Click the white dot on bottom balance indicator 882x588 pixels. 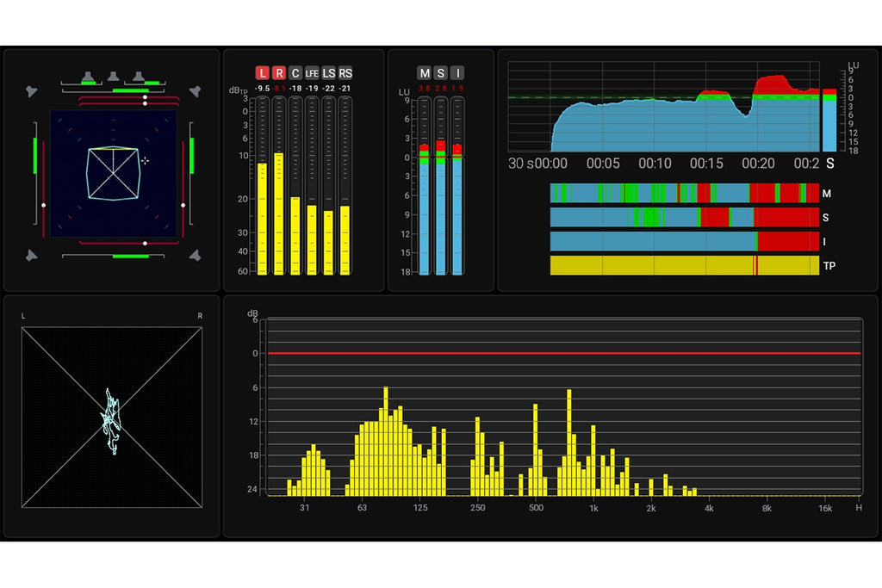(x=145, y=244)
